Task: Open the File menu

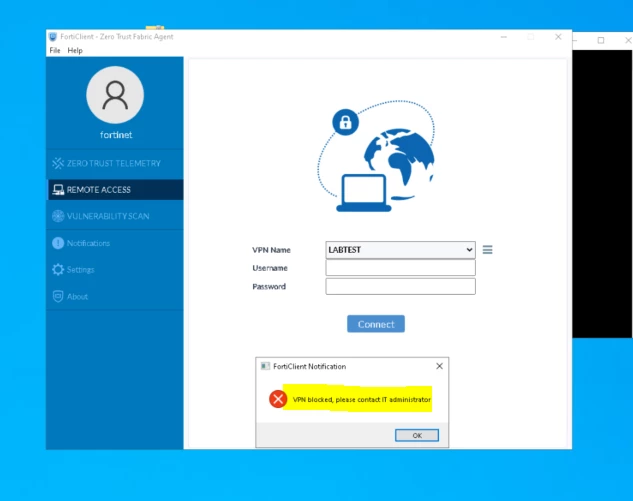Action: tap(55, 50)
